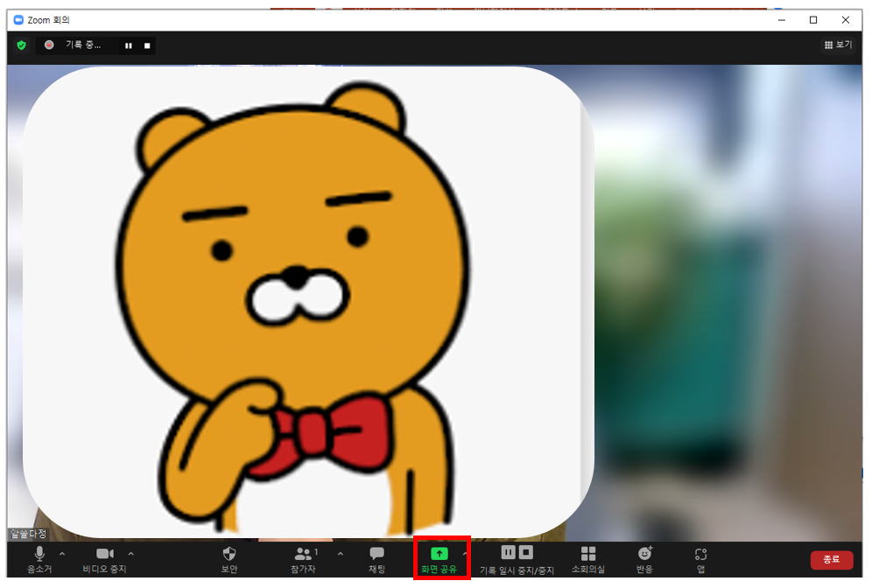Expand participants options arrow beside 참가자
The image size is (872, 588).
pos(341,554)
